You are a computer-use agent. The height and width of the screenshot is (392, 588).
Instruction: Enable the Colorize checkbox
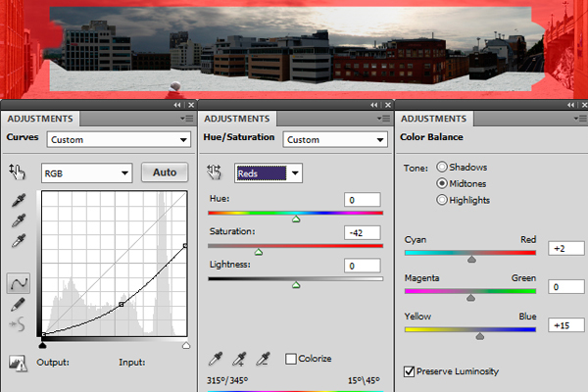point(291,359)
